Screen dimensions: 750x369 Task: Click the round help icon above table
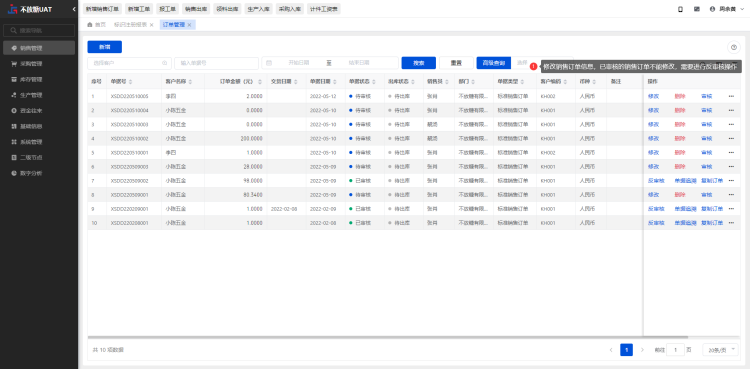[733, 47]
